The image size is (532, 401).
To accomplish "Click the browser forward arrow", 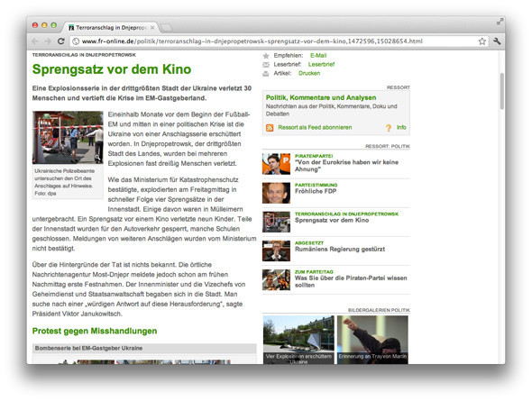I will point(48,41).
